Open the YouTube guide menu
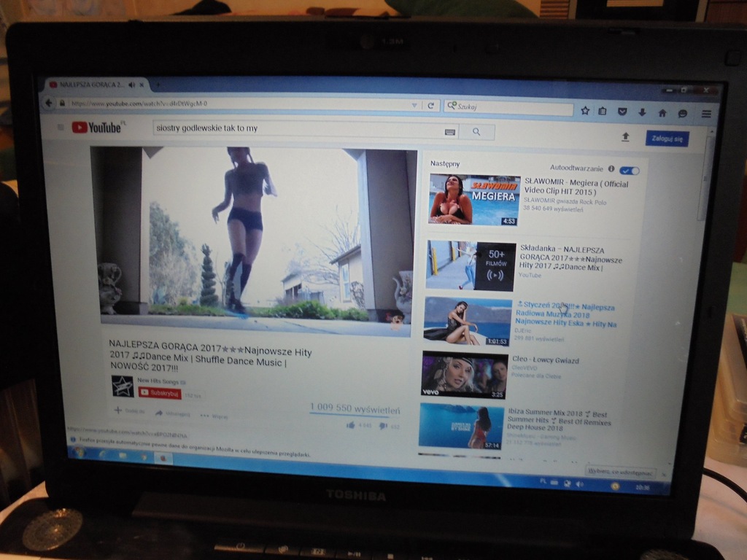 pyautogui.click(x=61, y=127)
